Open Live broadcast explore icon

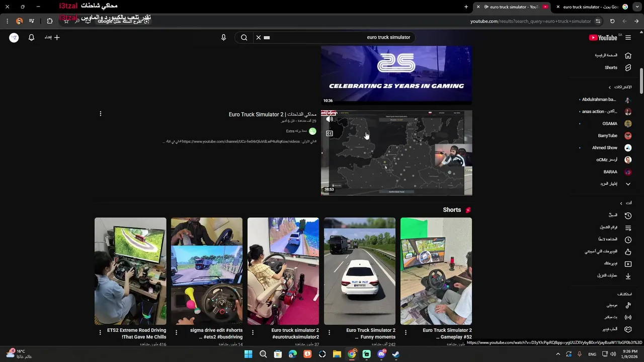(628, 317)
